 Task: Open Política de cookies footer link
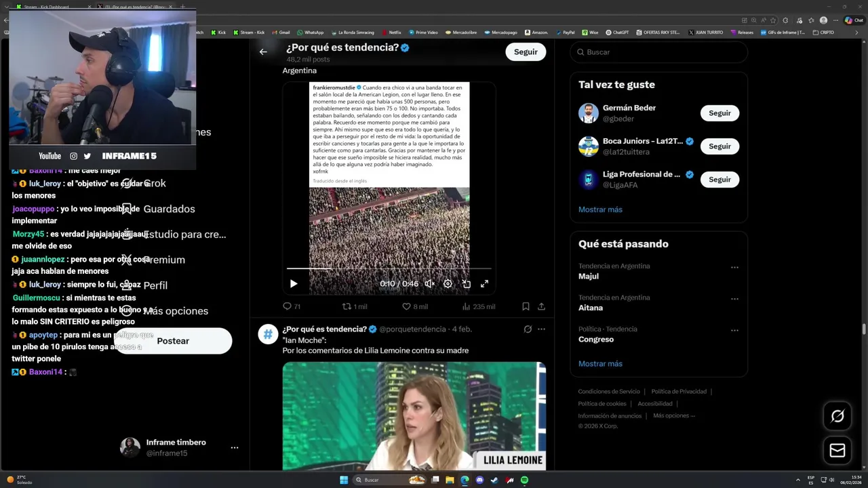pos(601,404)
